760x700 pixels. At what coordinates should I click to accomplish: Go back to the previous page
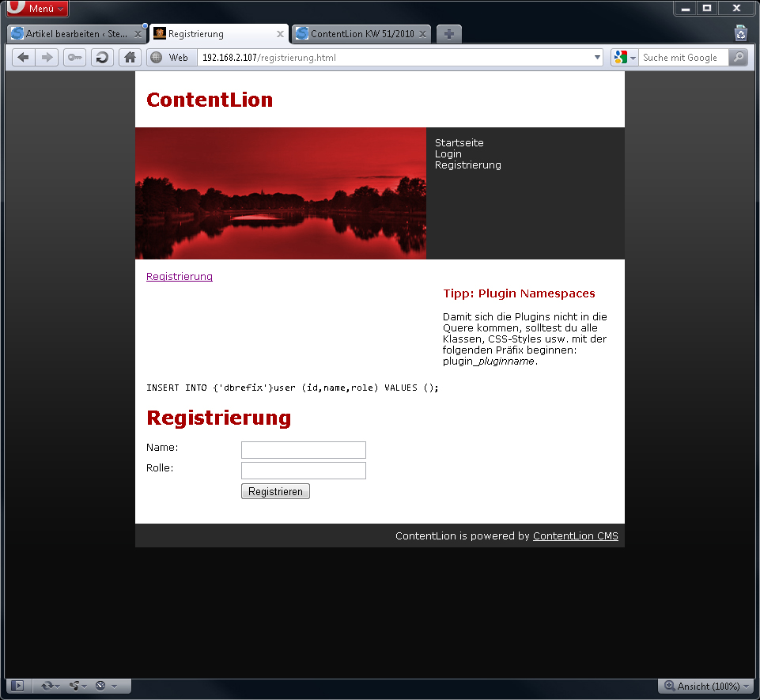pyautogui.click(x=23, y=58)
